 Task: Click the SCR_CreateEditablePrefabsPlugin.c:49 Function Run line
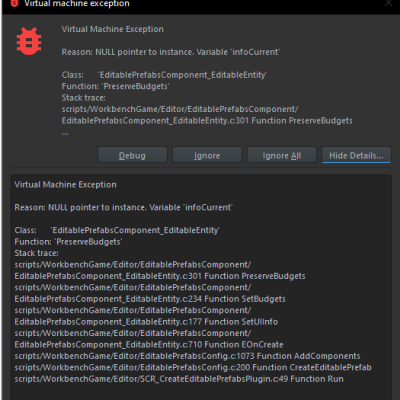(x=179, y=379)
